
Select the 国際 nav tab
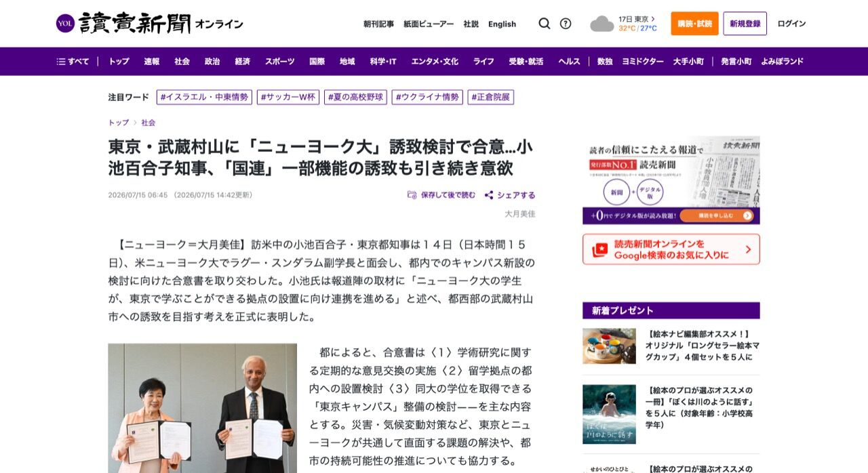click(317, 62)
